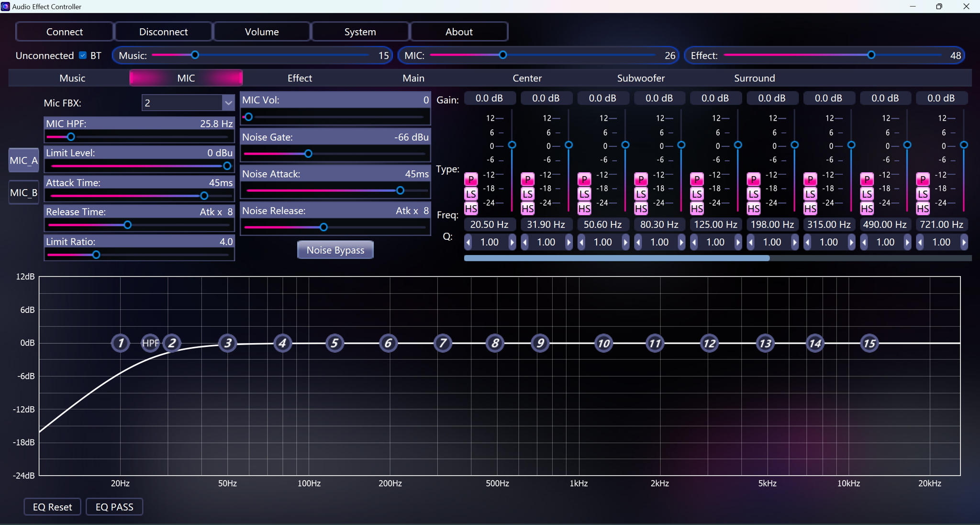Screen dimensions: 980x525
Task: Click the 20.50 Hz band gain fader handle
Action: pyautogui.click(x=512, y=145)
